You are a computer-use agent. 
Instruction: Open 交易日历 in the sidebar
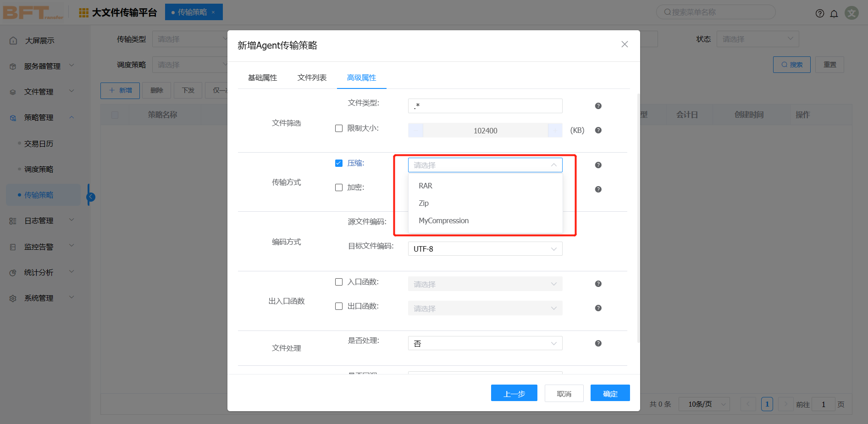coord(39,144)
